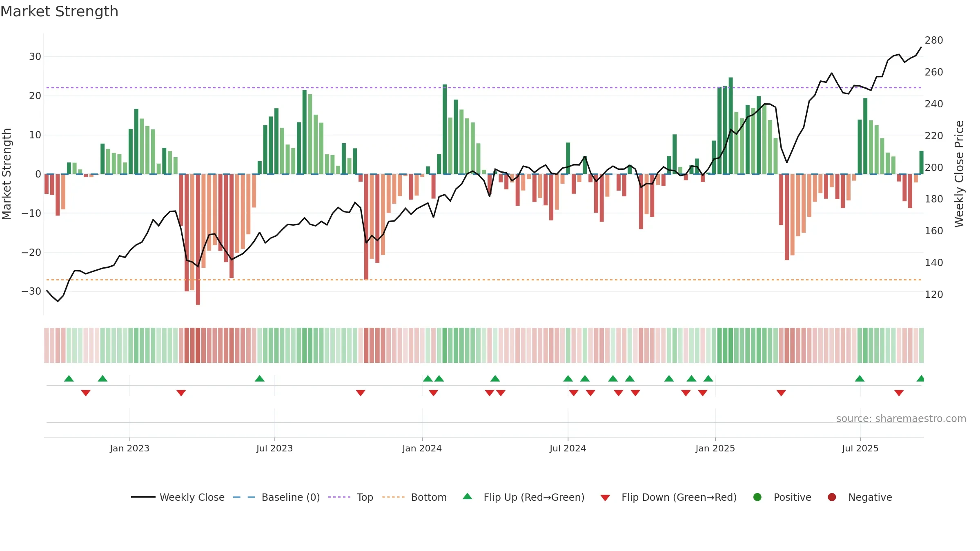Viewport: 980px width, 551px height.
Task: Click the Weekly Close Price axis title
Action: pyautogui.click(x=959, y=174)
